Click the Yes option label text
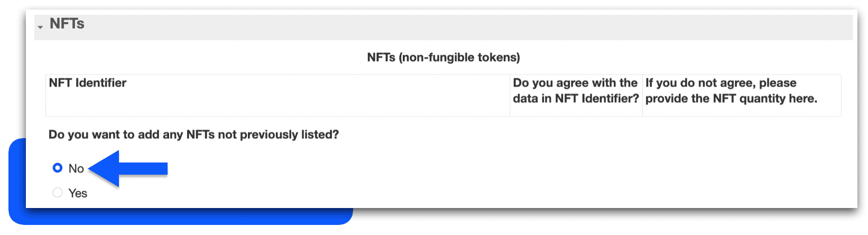Screen dimensions: 868x235 [78, 193]
